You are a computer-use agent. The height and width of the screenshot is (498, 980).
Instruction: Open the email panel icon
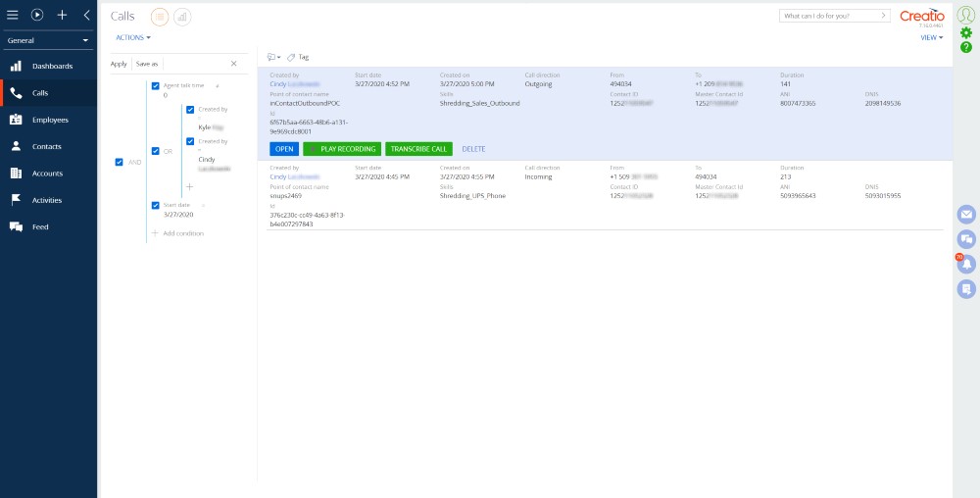(966, 215)
